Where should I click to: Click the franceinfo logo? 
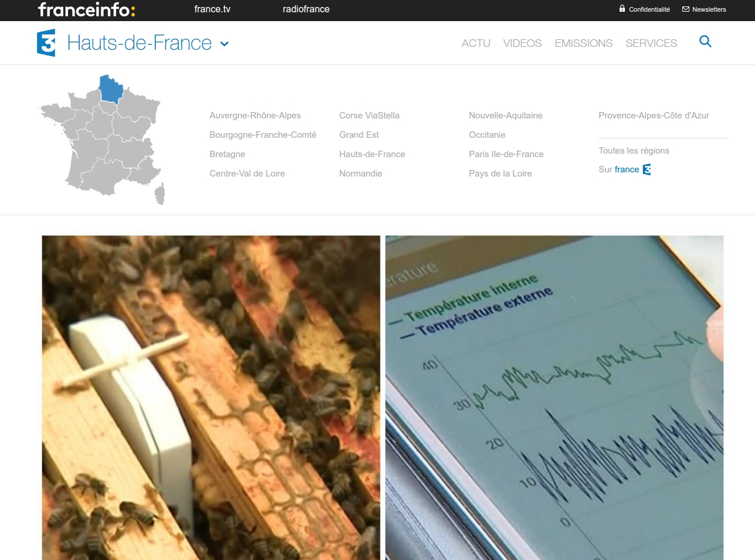pos(87,9)
